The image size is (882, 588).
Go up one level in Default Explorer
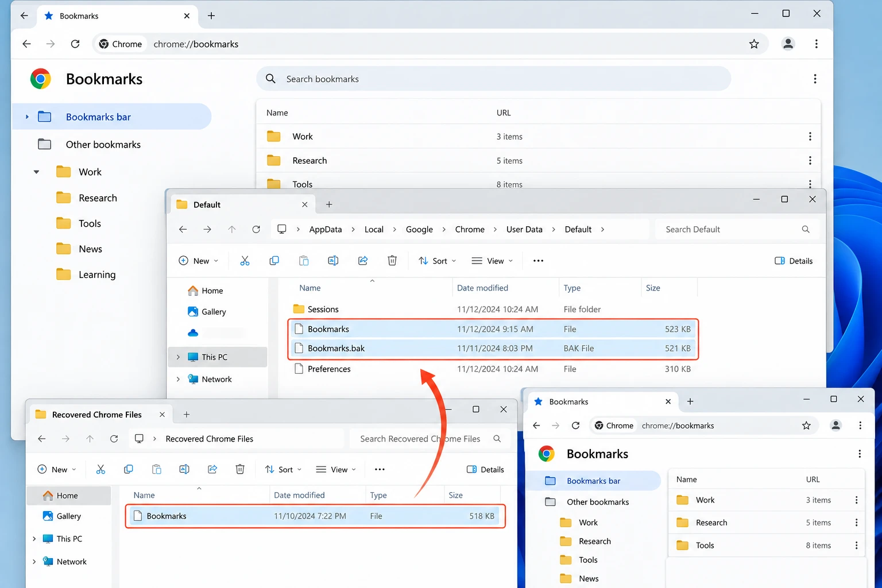(x=232, y=229)
